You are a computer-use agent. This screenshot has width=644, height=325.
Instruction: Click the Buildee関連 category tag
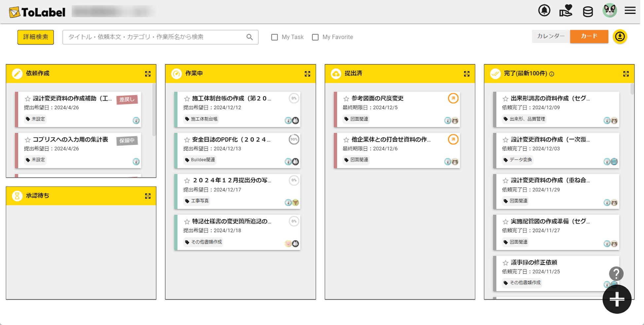tap(200, 160)
